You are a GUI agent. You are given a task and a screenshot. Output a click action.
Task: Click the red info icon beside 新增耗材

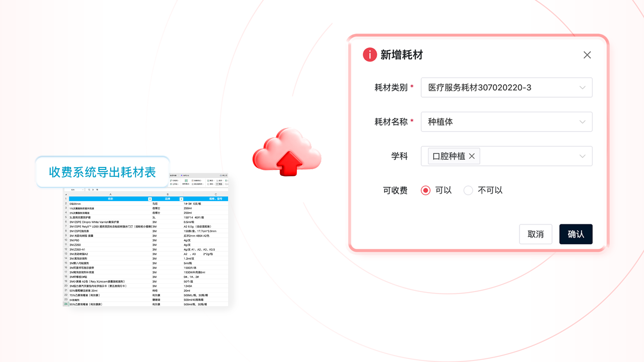pyautogui.click(x=370, y=54)
